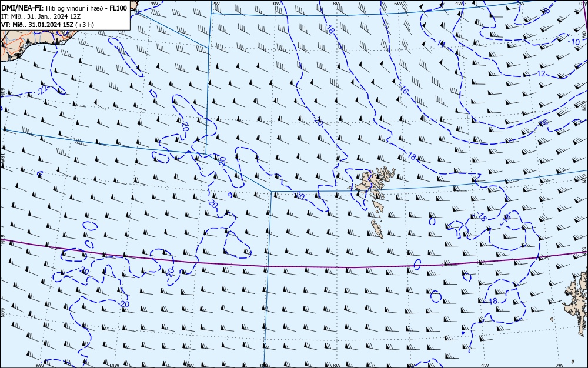588x368 pixels.
Task: Click the '-14' isotherm label
Action: 440,44
